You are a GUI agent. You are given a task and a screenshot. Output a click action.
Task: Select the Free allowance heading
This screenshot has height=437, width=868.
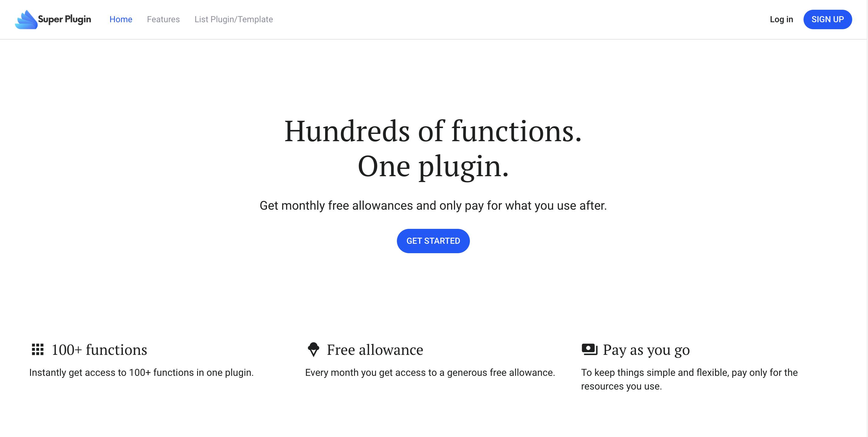(x=375, y=350)
